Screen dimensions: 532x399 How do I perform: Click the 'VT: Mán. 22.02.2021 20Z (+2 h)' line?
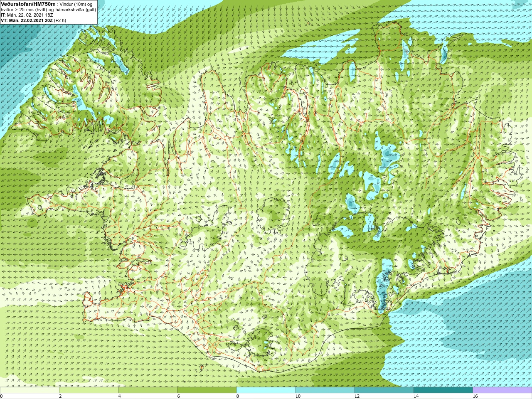point(33,20)
